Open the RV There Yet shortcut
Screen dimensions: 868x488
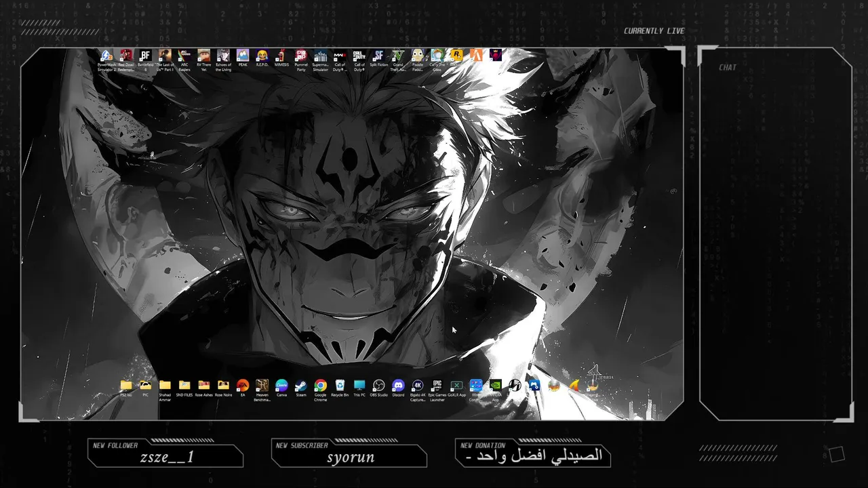pos(203,60)
